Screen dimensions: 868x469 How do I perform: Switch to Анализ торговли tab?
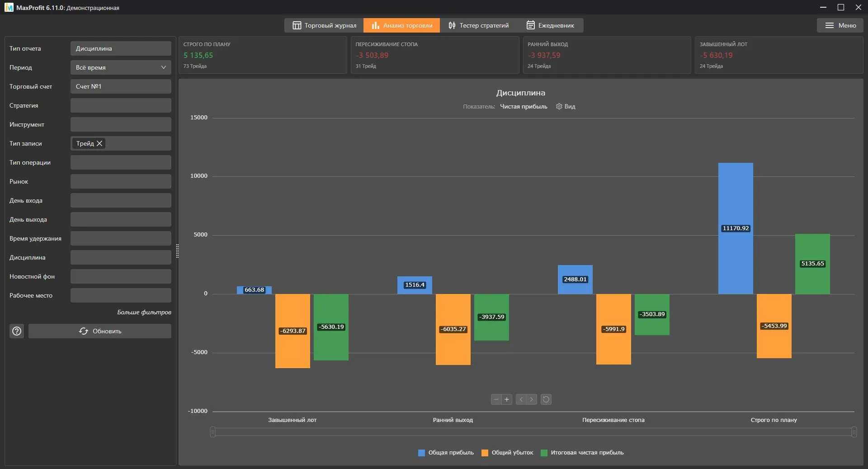(x=401, y=25)
